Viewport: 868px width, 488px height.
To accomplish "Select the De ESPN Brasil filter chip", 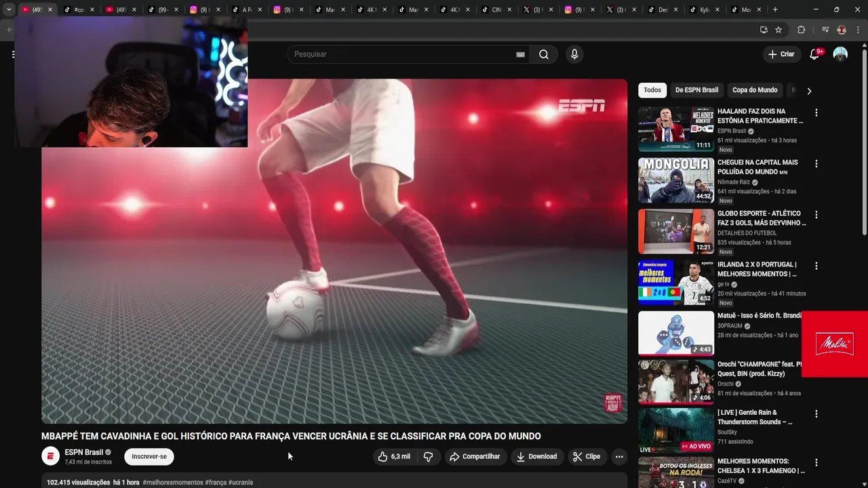I will tap(696, 90).
